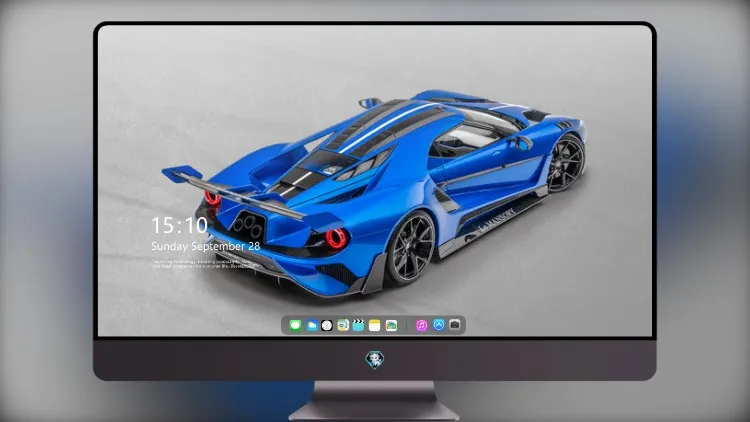Screen dimensions: 750x422
Task: Open the Photos gallery icon in dock
Action: (391, 325)
